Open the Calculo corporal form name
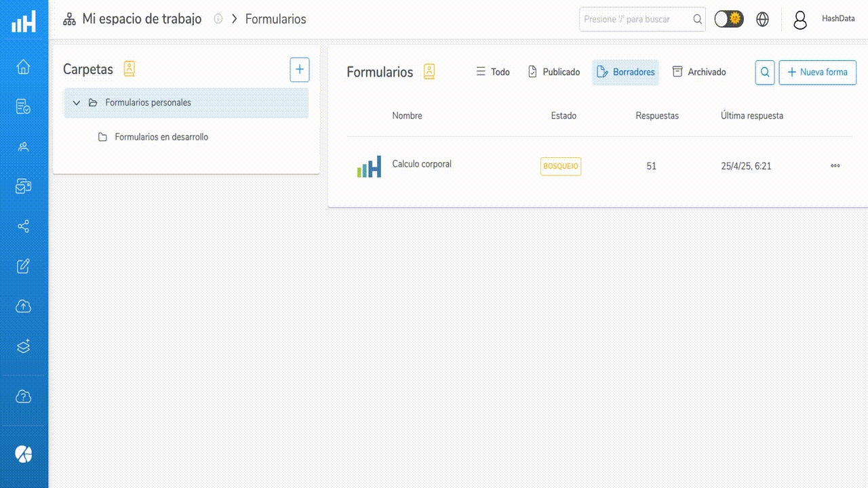 click(422, 164)
